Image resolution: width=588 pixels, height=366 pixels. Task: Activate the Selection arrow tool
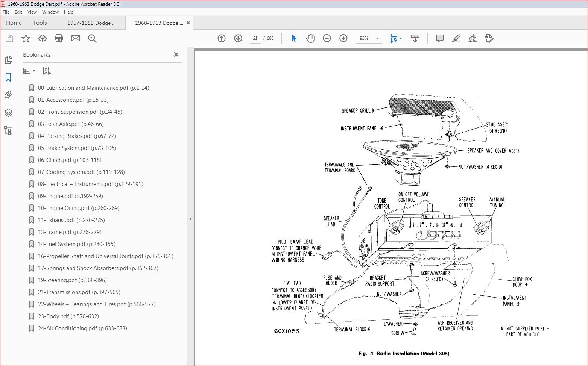(294, 38)
